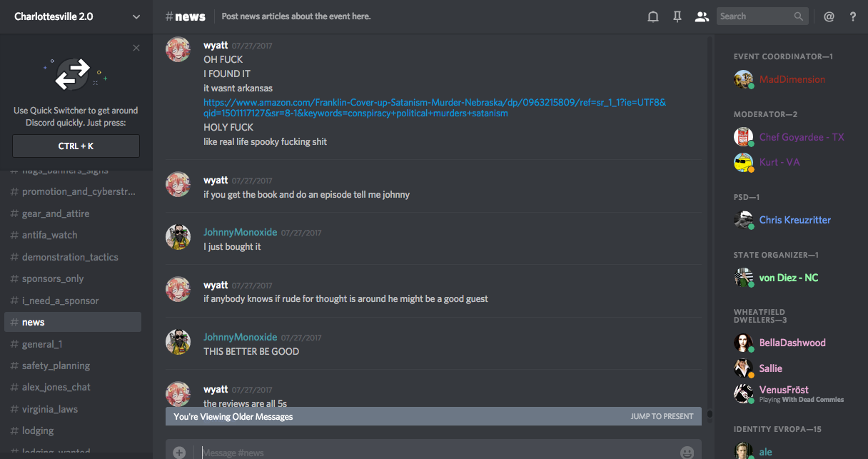Image resolution: width=868 pixels, height=459 pixels.
Task: Type in the Message #news field
Action: pos(428,452)
